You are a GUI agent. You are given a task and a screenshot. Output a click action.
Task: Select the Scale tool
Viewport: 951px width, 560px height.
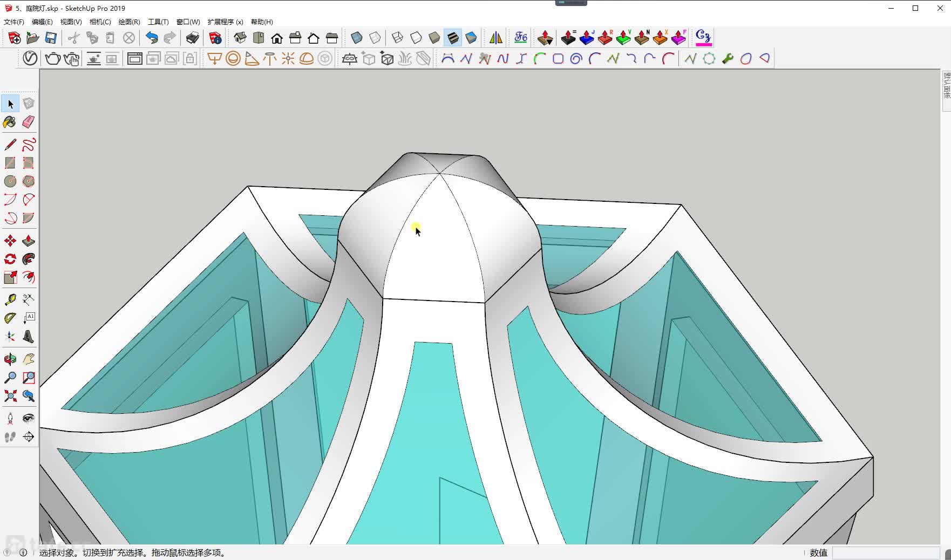pyautogui.click(x=10, y=277)
